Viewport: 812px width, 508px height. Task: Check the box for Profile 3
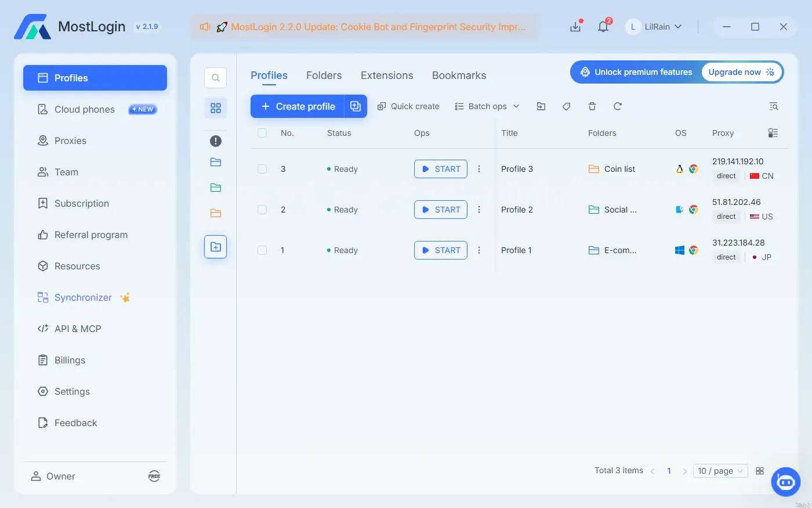pyautogui.click(x=262, y=169)
